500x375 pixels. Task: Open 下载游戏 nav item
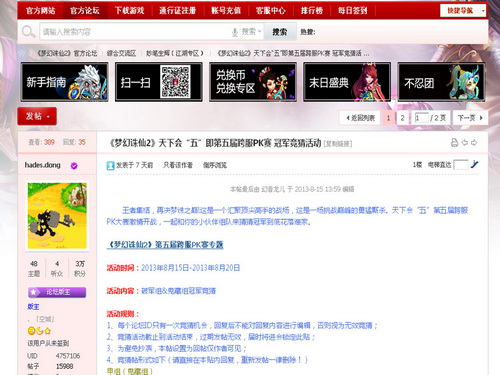click(129, 11)
